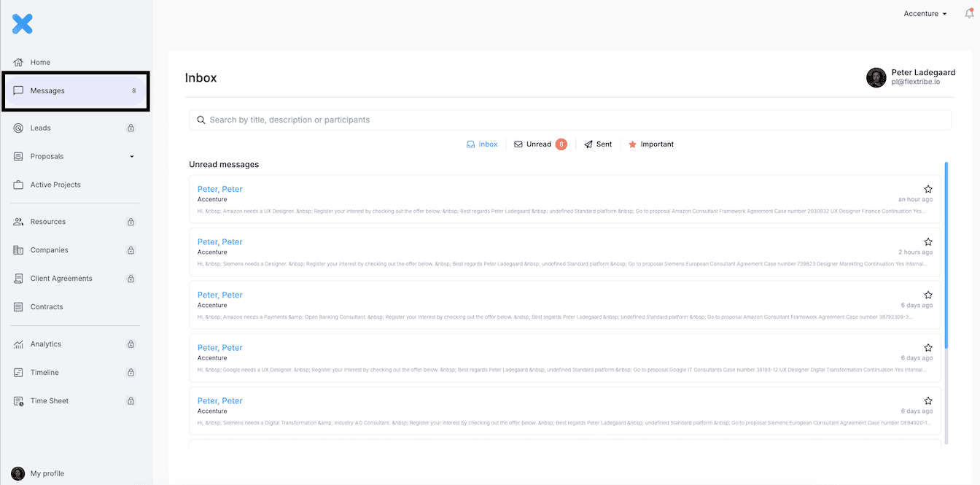Screen dimensions: 980x485
Task: Open the Siemens Designer message
Action: (565, 252)
